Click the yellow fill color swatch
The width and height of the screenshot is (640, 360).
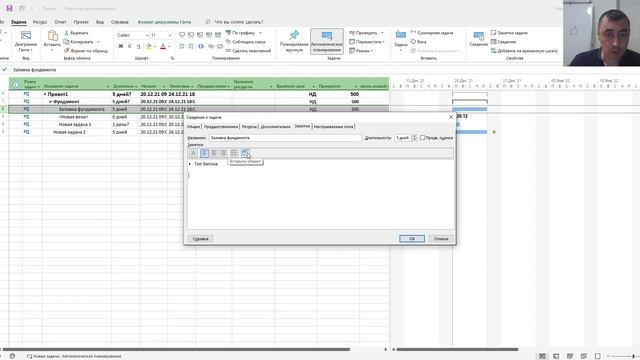click(149, 47)
